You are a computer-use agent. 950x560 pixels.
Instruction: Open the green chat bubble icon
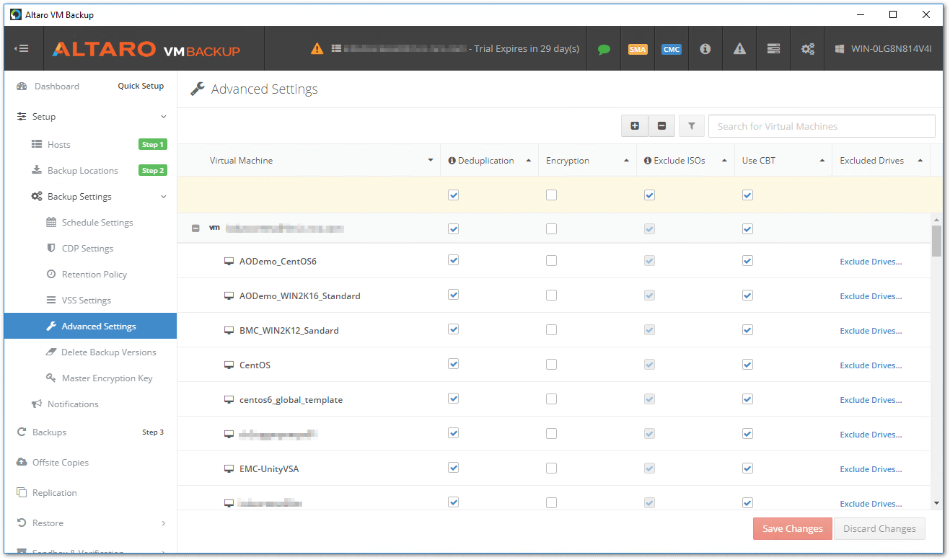point(604,49)
